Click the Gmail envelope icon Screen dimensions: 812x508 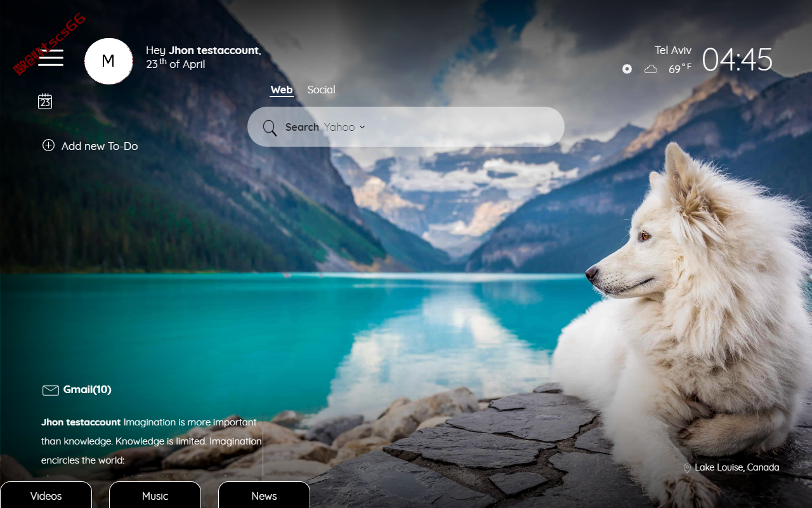pyautogui.click(x=51, y=390)
